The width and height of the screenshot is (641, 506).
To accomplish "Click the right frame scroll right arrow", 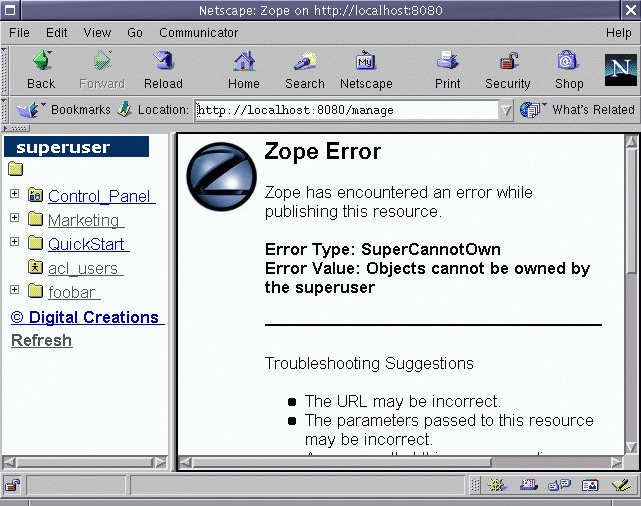I will [x=616, y=462].
